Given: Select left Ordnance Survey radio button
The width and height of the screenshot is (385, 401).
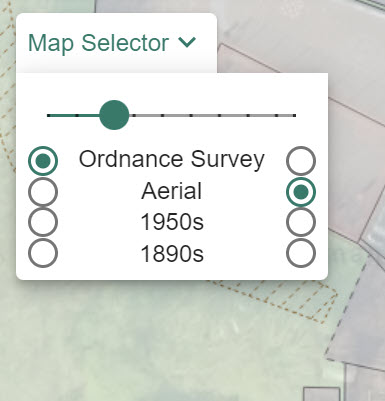Looking at the screenshot, I should (43, 161).
